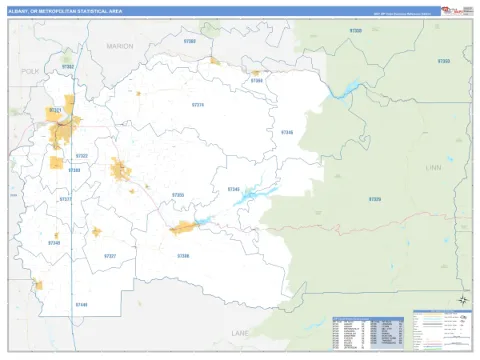Click the MARION county label

pos(120,46)
